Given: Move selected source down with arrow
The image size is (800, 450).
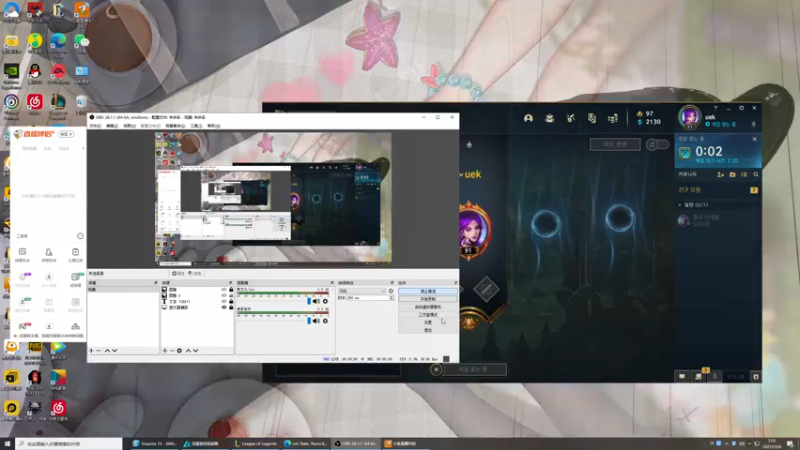Looking at the screenshot, I should click(195, 351).
